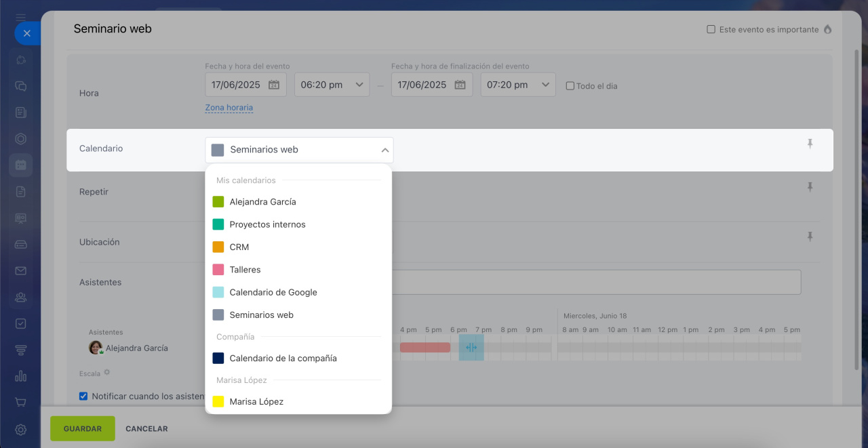
Task: Expand the 07:20 pm end time dropdown
Action: (x=518, y=85)
